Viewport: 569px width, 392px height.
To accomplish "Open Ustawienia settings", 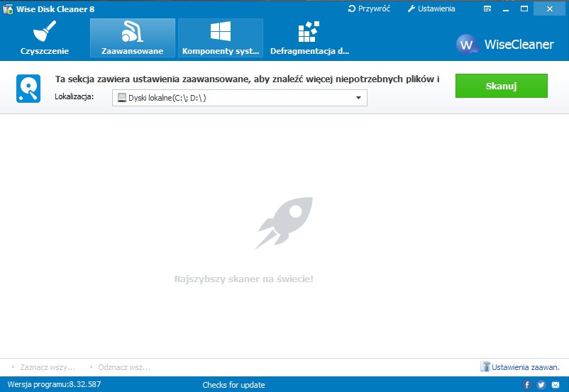I will click(431, 9).
